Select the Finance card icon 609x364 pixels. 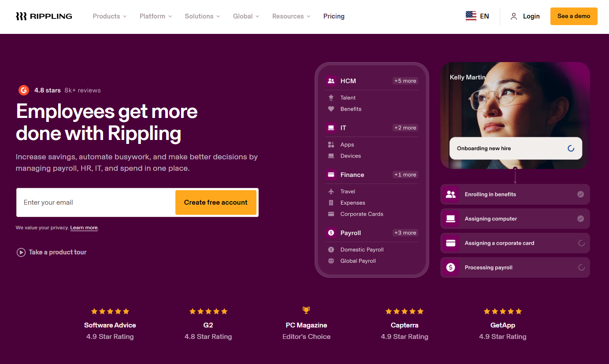pos(331,175)
